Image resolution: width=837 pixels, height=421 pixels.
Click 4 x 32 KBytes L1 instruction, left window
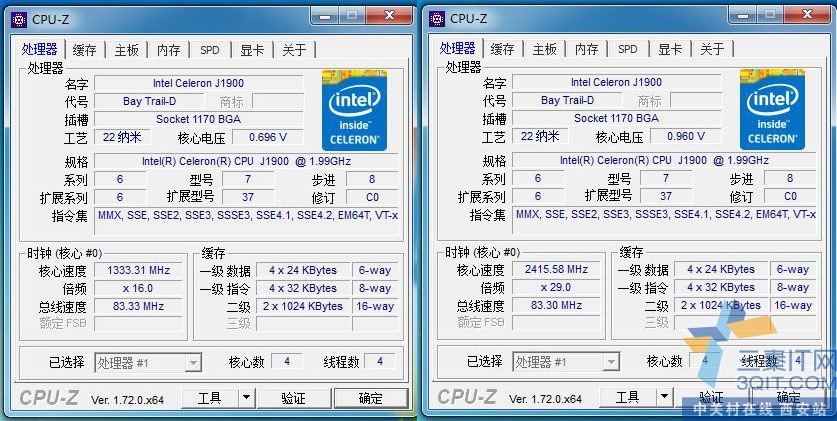point(303,289)
